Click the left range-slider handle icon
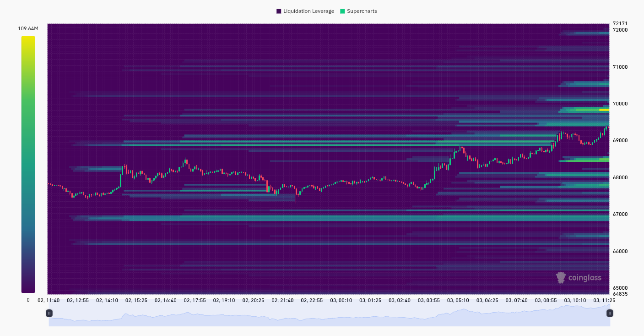 coord(49,313)
